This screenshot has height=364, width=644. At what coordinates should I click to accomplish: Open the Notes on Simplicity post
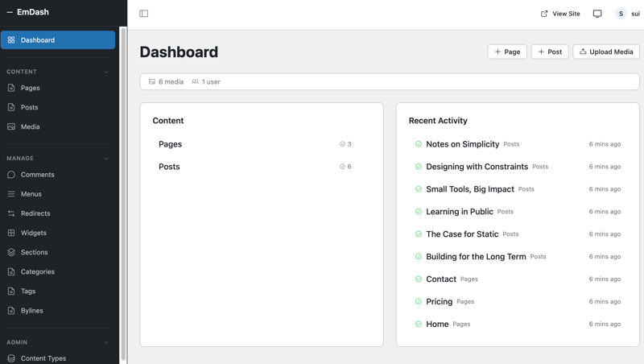point(462,144)
